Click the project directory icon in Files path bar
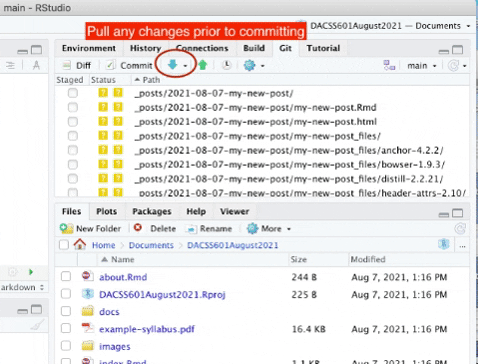This screenshot has height=364, width=478. [444, 244]
